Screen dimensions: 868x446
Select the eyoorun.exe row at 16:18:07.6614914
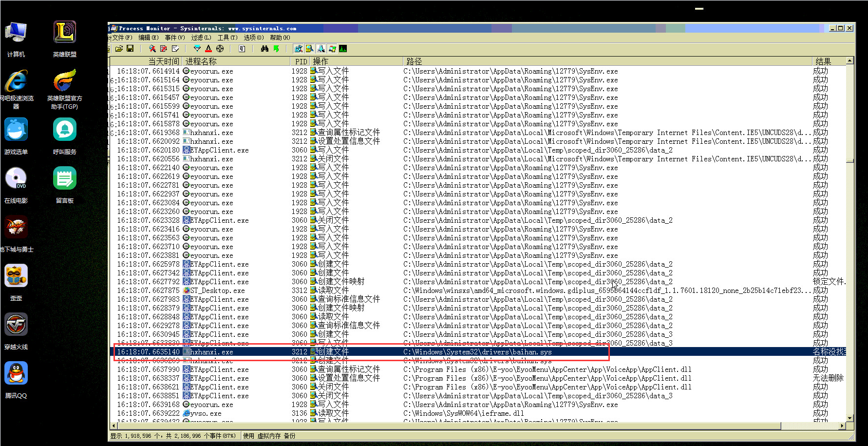478,71
